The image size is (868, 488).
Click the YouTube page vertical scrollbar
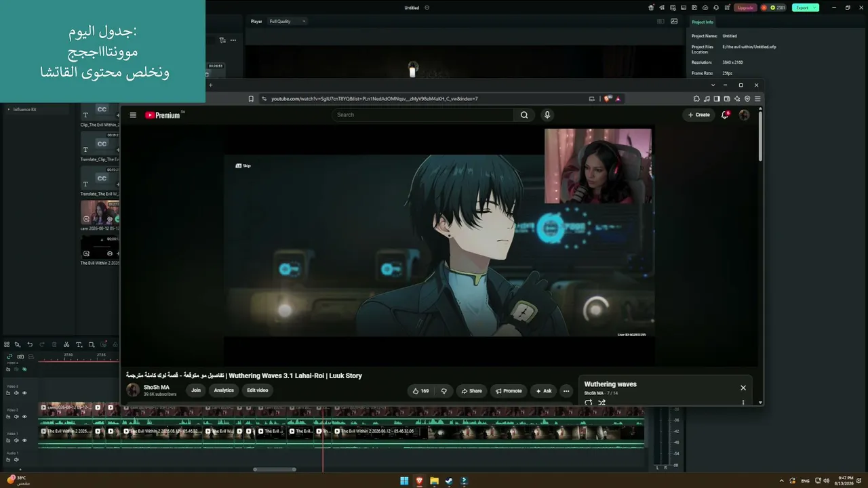(760, 136)
